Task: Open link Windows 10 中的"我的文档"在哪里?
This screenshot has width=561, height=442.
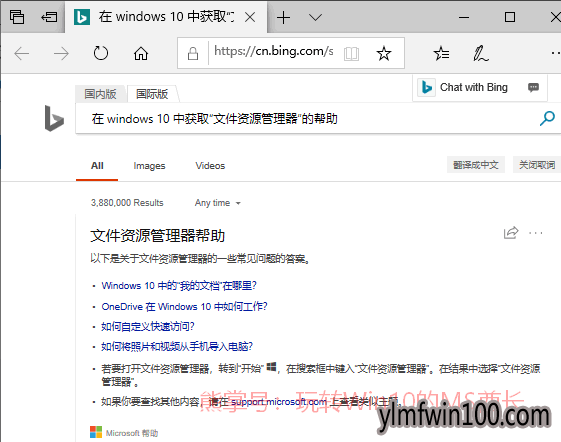Action: click(179, 286)
